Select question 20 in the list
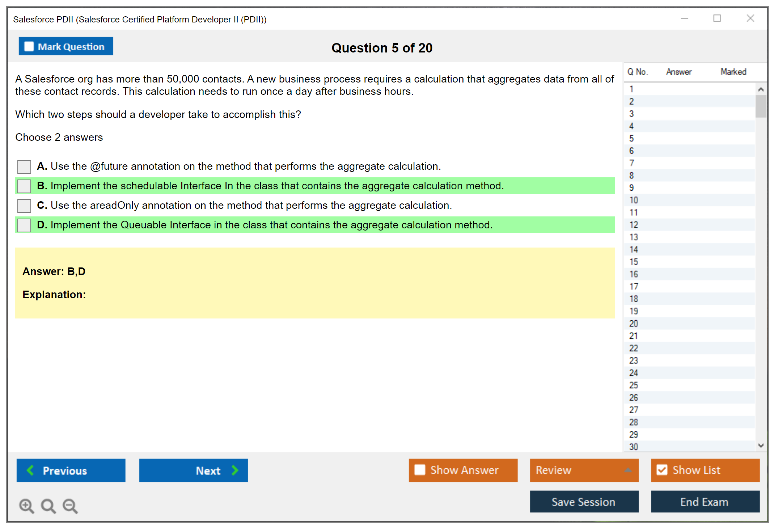Image resolution: width=778 pixels, height=532 pixels. (x=634, y=324)
